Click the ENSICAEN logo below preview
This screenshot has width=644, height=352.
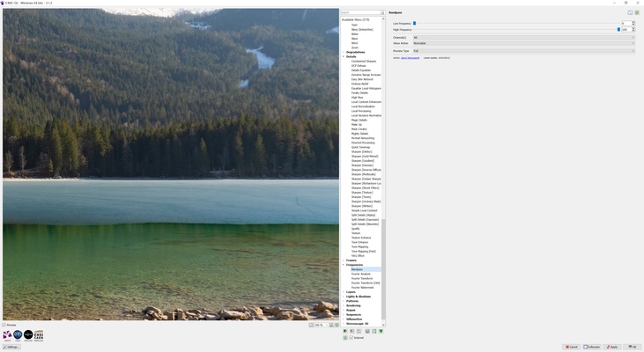(39, 335)
